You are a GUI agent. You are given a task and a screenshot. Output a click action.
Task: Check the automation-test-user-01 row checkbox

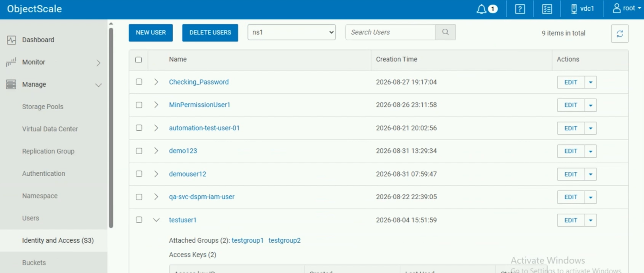pyautogui.click(x=139, y=128)
